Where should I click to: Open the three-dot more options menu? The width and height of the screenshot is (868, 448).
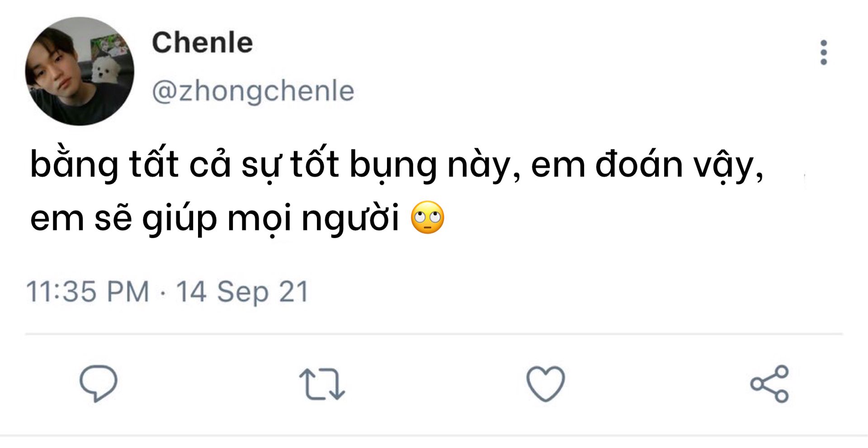[x=824, y=52]
